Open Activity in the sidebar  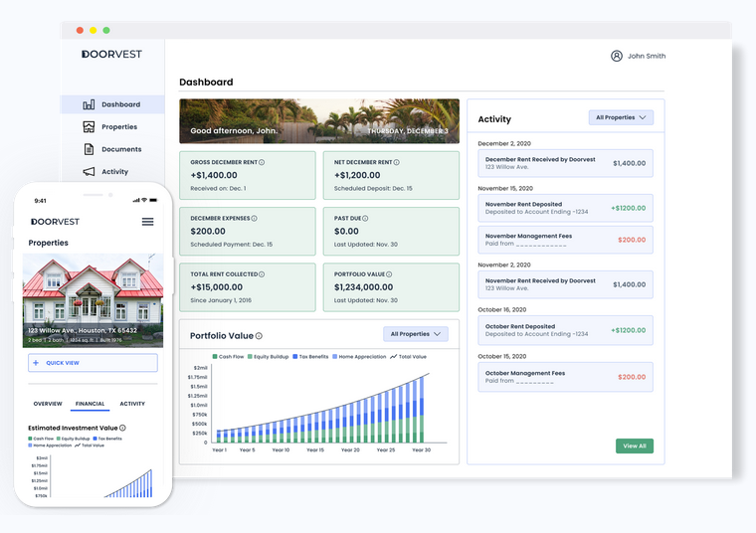tap(112, 172)
